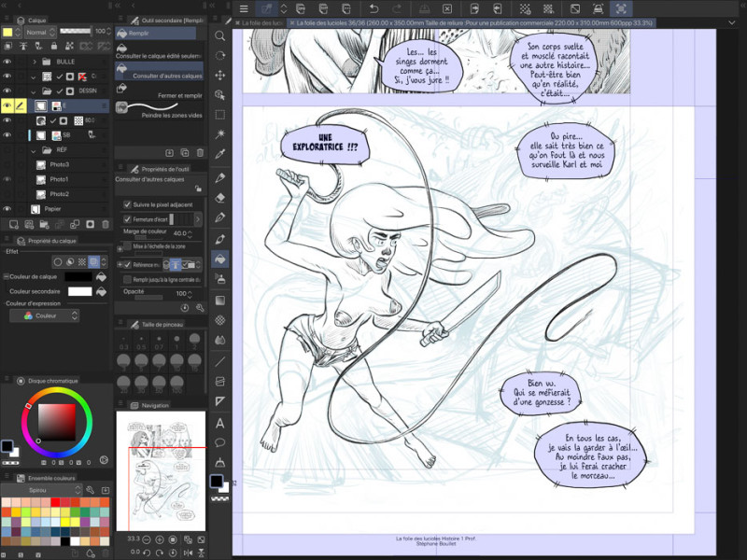Click the Undo arrow in command bar
Screen dimensions: 747x560
click(x=373, y=8)
